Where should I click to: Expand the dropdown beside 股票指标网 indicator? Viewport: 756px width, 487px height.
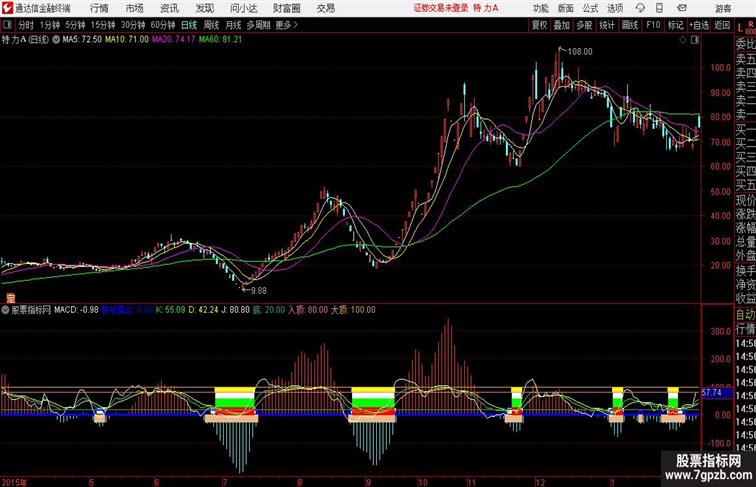click(x=5, y=310)
